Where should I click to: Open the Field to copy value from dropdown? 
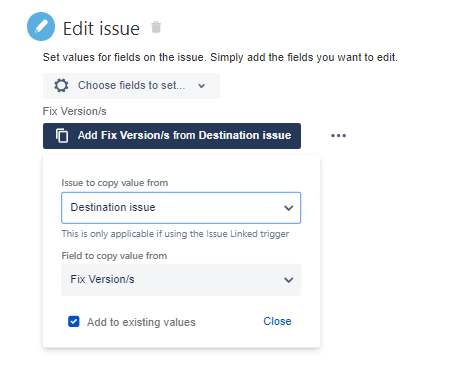181,280
